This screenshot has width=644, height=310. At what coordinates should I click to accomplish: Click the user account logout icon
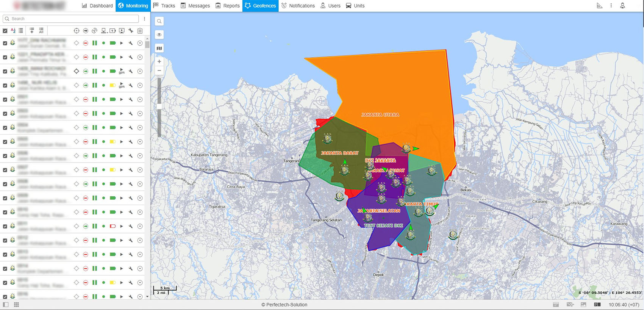[x=622, y=6]
